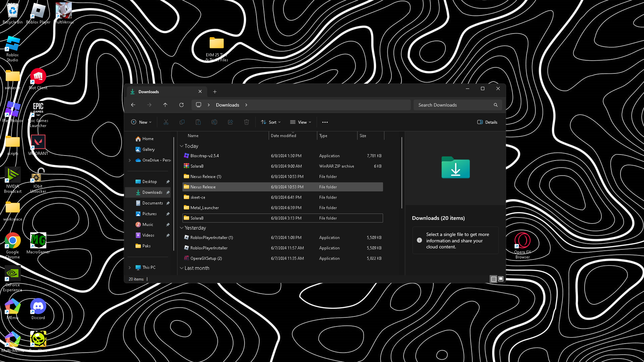Screen dimensions: 644x362
Task: Sort by the Date modified column header
Action: pyautogui.click(x=283, y=136)
